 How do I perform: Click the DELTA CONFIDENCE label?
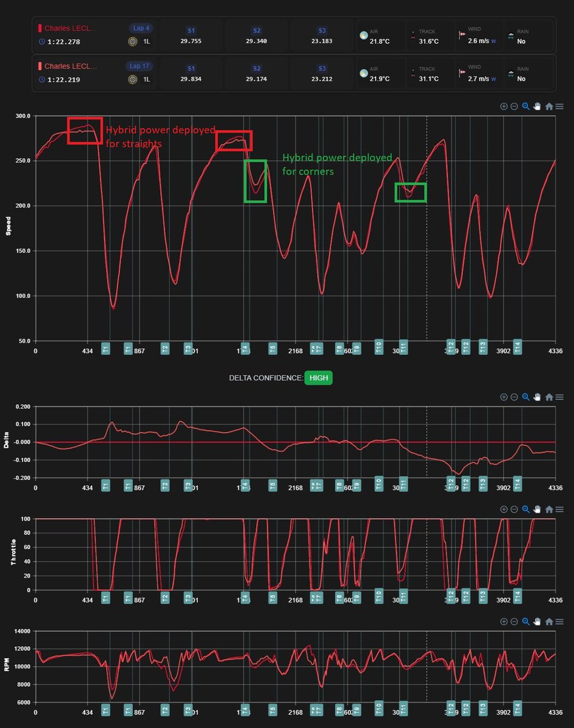pyautogui.click(x=265, y=378)
